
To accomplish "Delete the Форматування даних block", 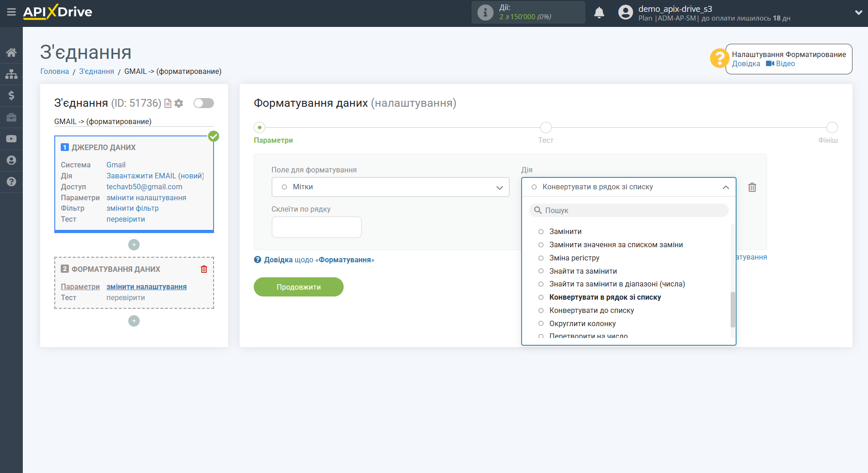I will pyautogui.click(x=204, y=269).
